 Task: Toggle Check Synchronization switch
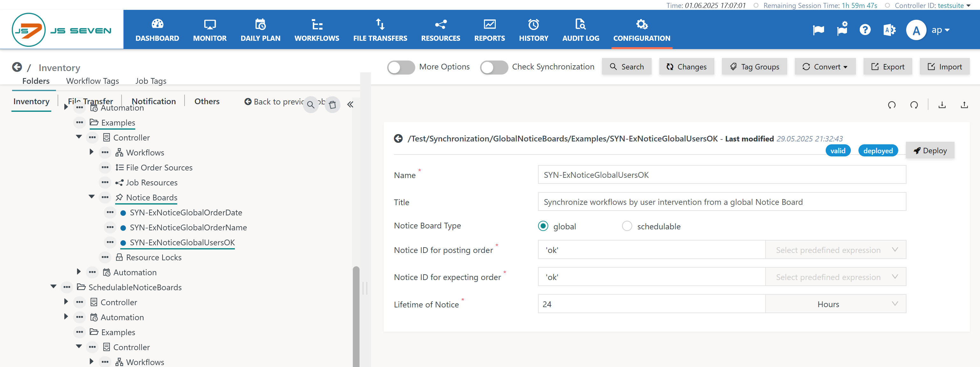pos(494,67)
